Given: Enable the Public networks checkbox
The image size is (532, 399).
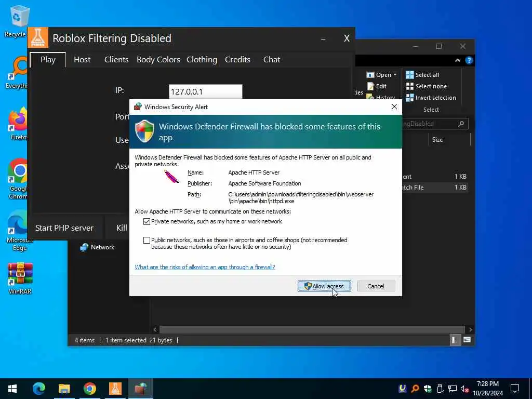Looking at the screenshot, I should pyautogui.click(x=147, y=240).
